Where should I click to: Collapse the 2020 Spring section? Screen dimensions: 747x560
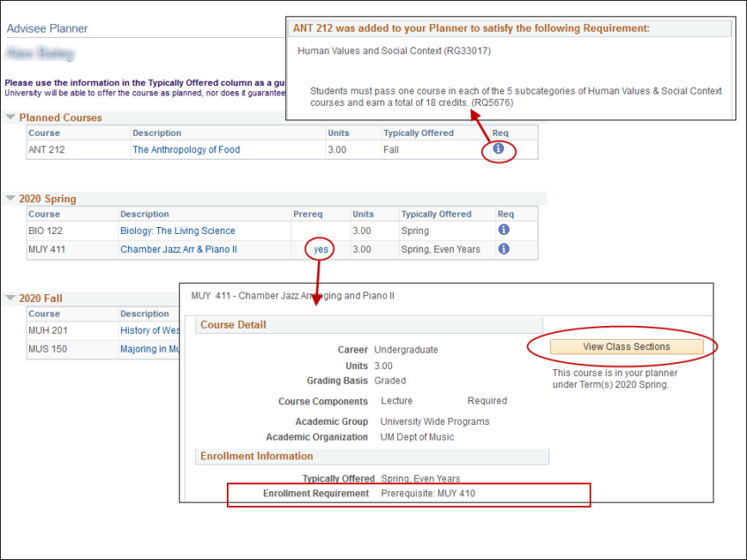pyautogui.click(x=10, y=198)
